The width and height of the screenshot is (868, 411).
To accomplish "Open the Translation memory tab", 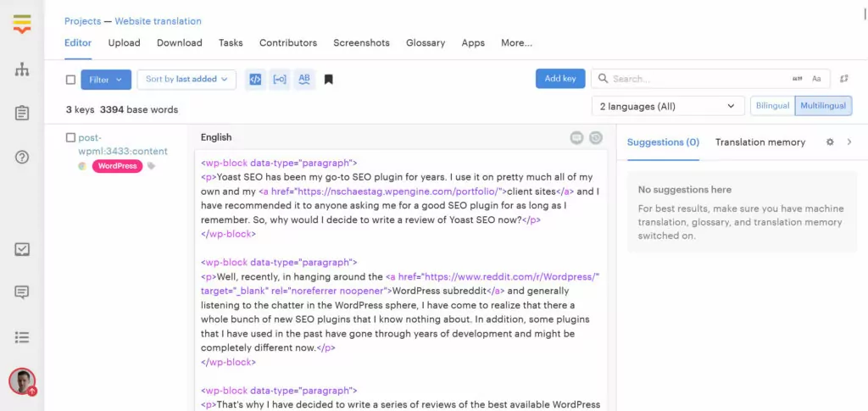I will click(x=759, y=142).
